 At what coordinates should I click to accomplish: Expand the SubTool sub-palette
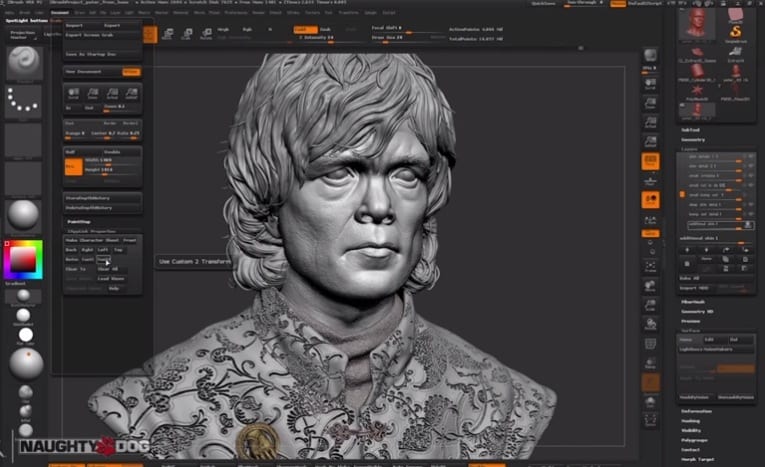(690, 130)
